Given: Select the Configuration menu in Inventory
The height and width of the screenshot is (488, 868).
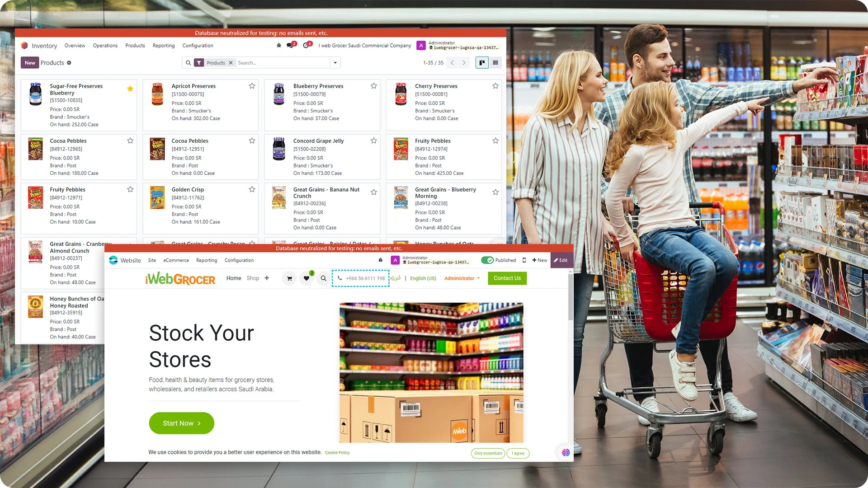Looking at the screenshot, I should click(198, 45).
